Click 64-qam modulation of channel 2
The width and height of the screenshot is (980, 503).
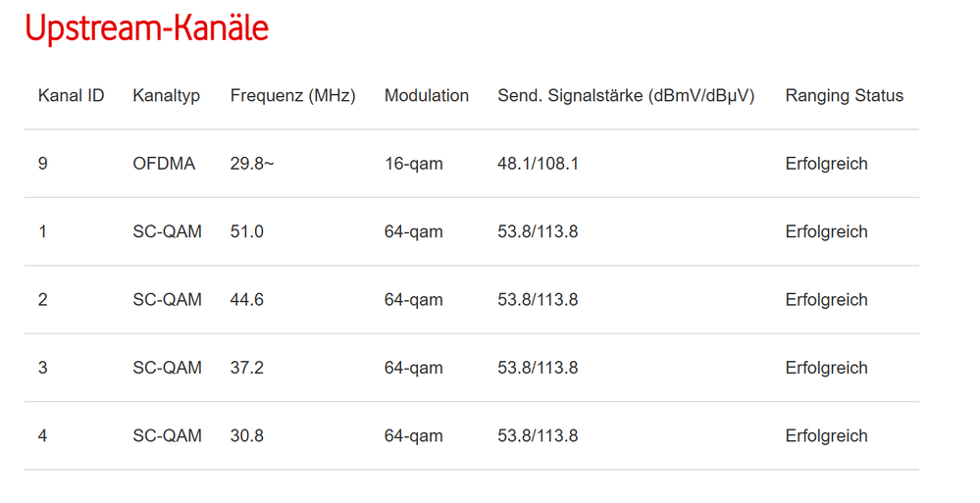click(x=413, y=300)
